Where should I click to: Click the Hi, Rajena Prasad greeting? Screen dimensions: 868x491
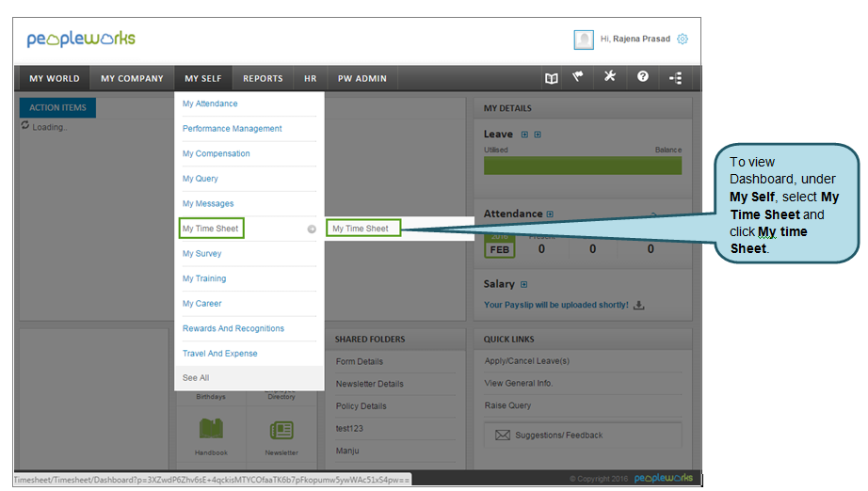[635, 39]
